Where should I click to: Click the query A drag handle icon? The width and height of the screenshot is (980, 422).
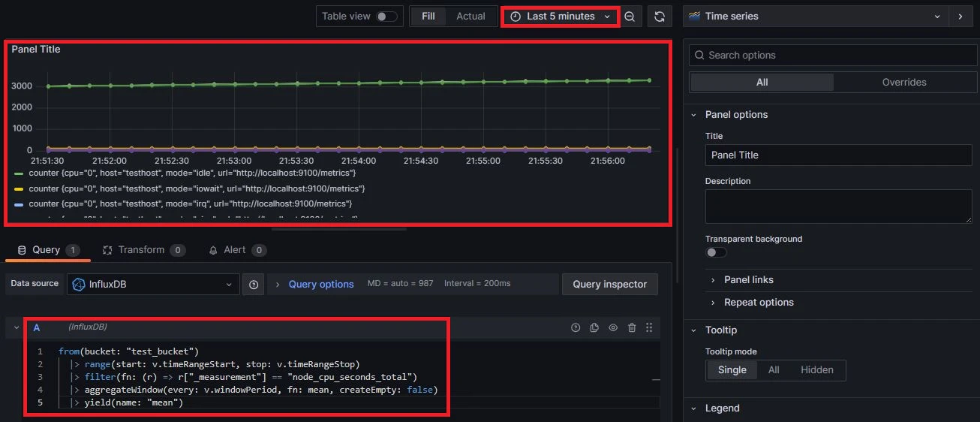click(x=649, y=327)
